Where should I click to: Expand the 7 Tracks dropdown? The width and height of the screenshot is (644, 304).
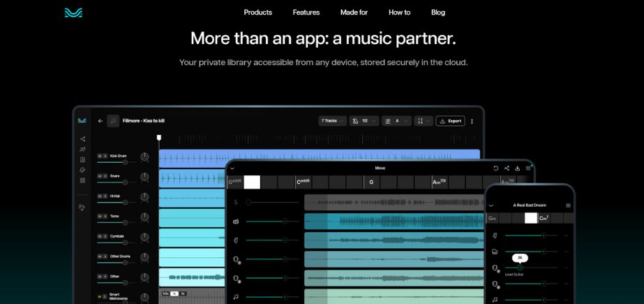[332, 121]
